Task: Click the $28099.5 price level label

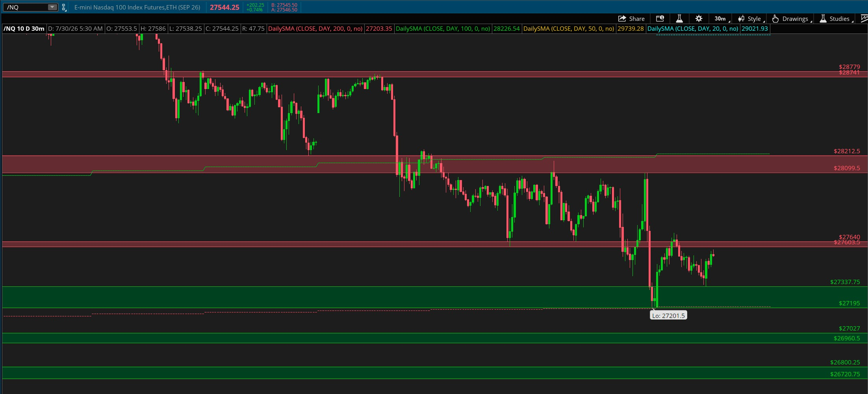Action: pos(847,168)
